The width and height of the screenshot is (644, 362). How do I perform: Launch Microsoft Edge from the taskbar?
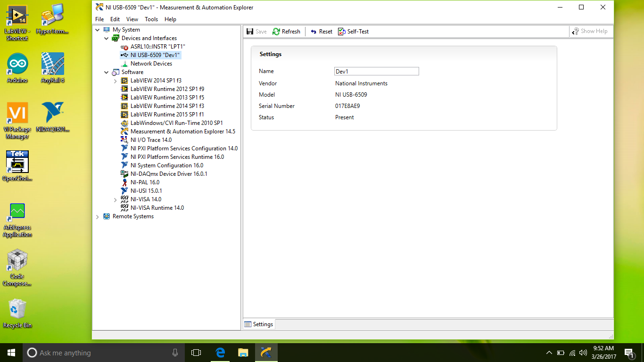tap(220, 353)
